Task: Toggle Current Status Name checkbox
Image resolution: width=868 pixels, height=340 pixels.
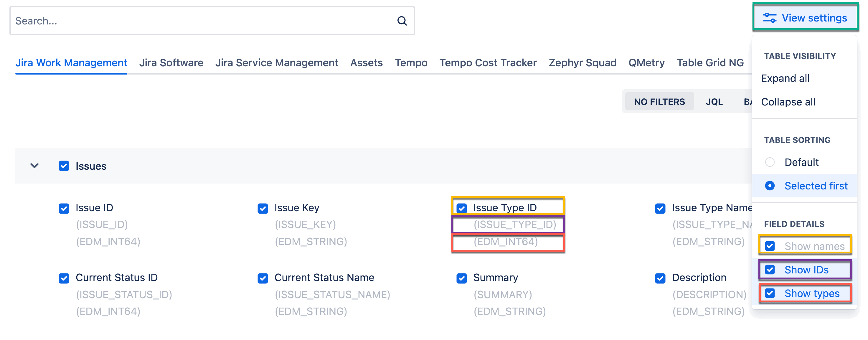Action: [263, 278]
